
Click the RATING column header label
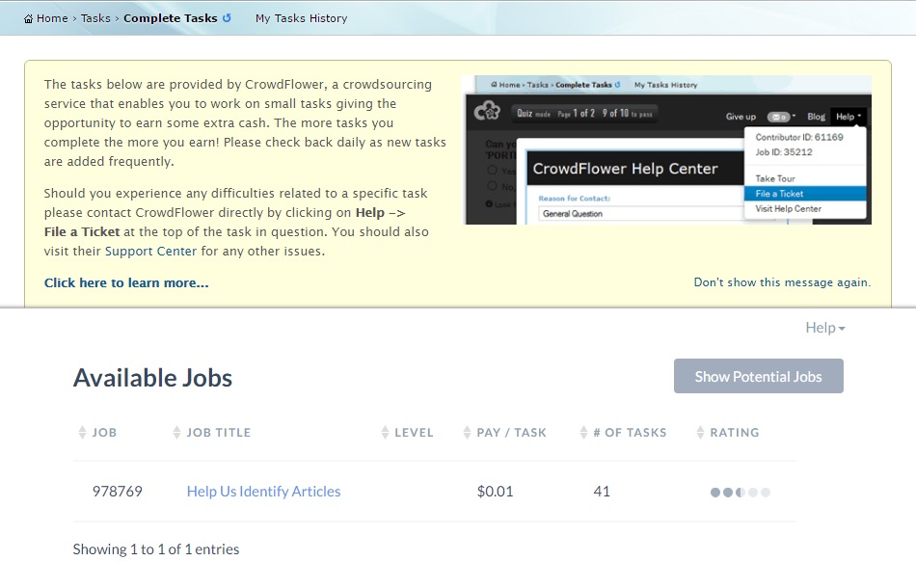(x=735, y=433)
